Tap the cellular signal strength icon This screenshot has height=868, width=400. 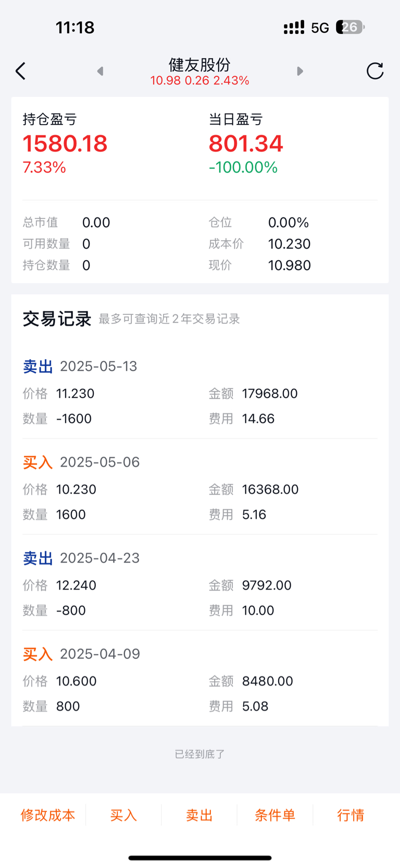coord(294,28)
